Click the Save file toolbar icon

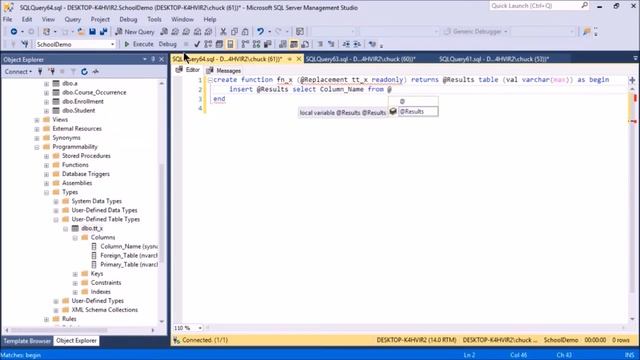[92, 31]
